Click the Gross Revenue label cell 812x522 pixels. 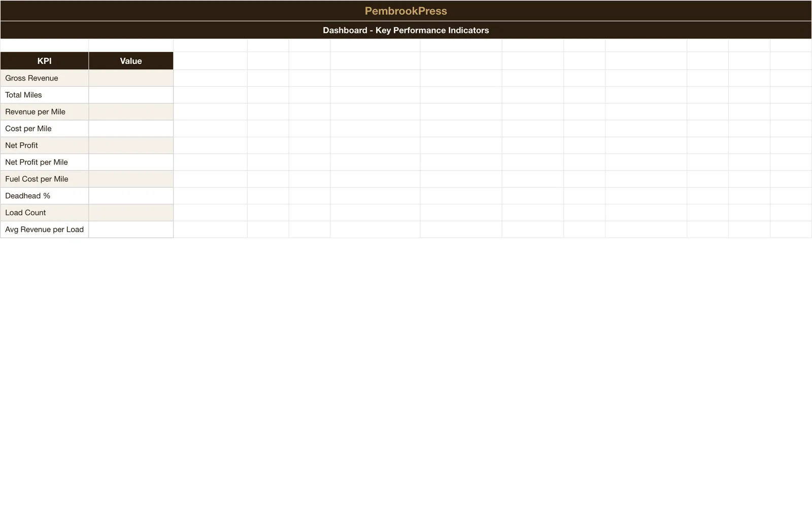click(x=45, y=78)
